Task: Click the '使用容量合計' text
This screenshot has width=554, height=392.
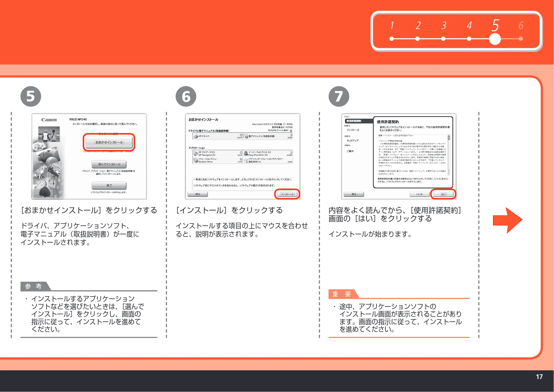Action: 278,127
